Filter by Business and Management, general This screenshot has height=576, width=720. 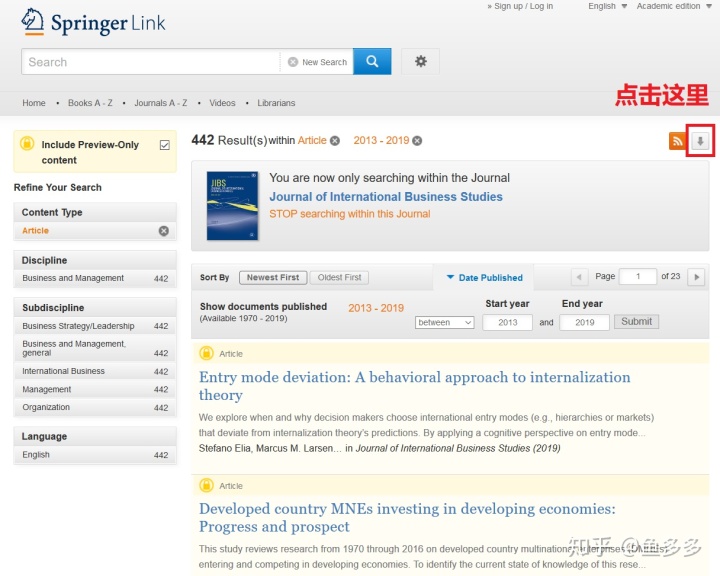(x=95, y=348)
